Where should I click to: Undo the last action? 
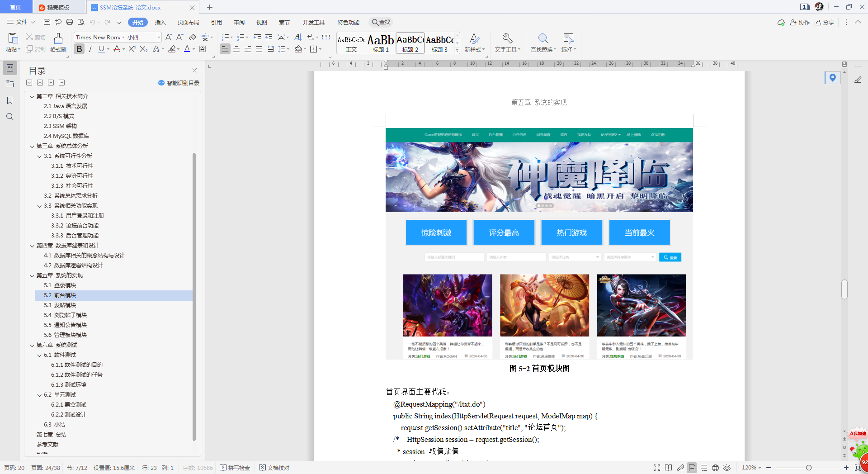tap(92, 22)
